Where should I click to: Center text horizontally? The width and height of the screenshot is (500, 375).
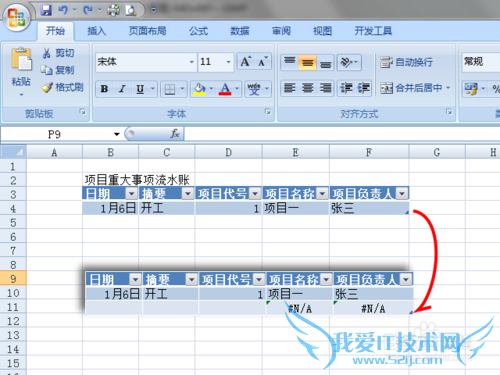click(x=307, y=88)
